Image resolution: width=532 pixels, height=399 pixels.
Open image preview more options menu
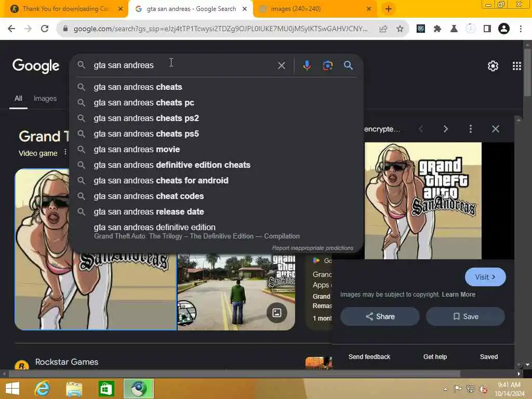(471, 129)
